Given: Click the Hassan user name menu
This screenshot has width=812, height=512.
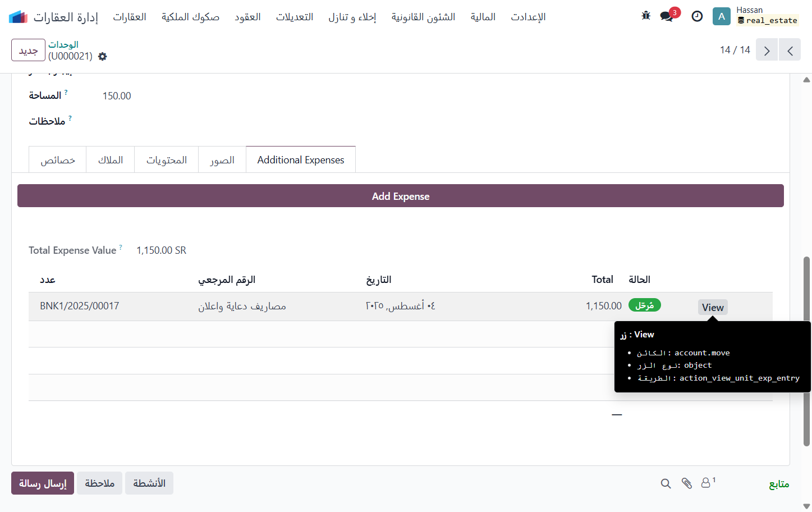Looking at the screenshot, I should 750,10.
